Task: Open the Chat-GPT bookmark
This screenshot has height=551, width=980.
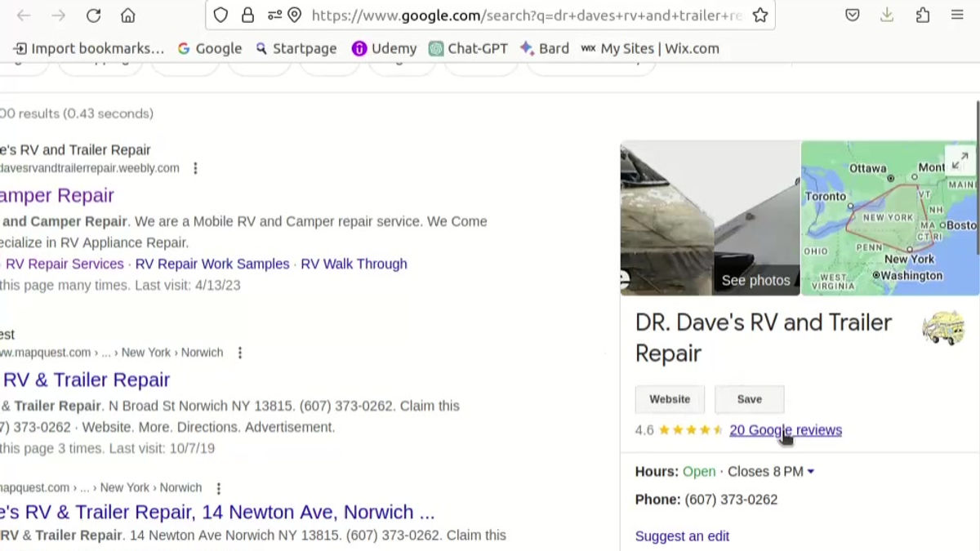Action: [x=468, y=48]
